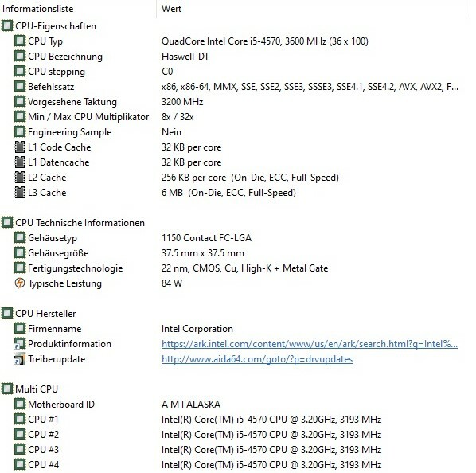Select the CPU-Eigenschaften heading text

click(56, 26)
